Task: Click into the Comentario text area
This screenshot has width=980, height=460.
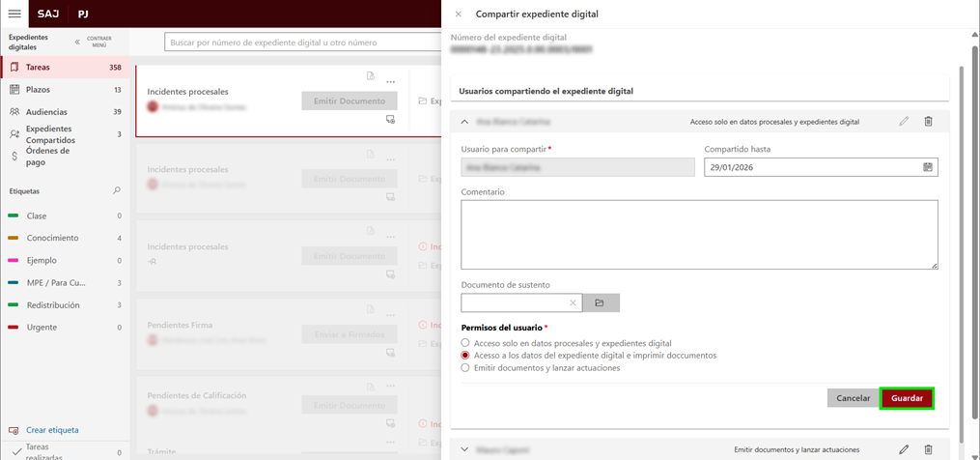Action: coord(699,234)
